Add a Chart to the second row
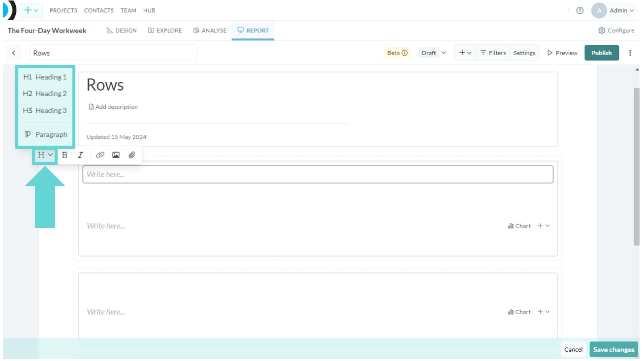 [519, 312]
